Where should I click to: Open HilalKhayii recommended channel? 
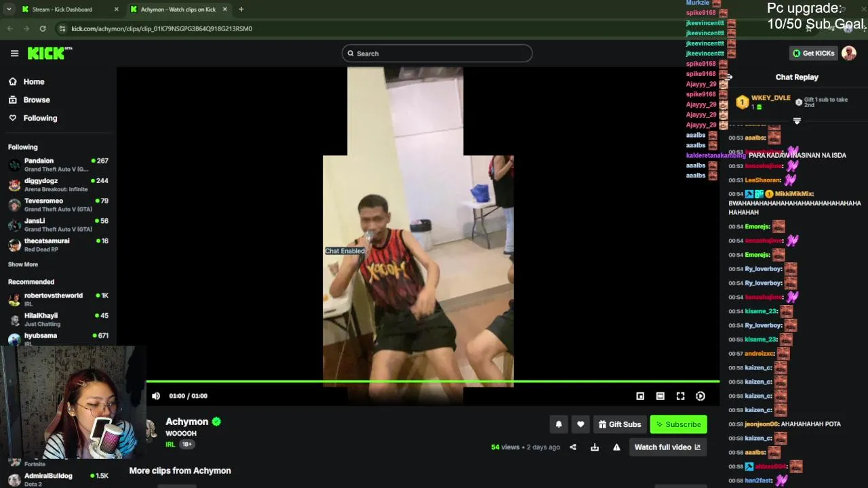(58, 319)
